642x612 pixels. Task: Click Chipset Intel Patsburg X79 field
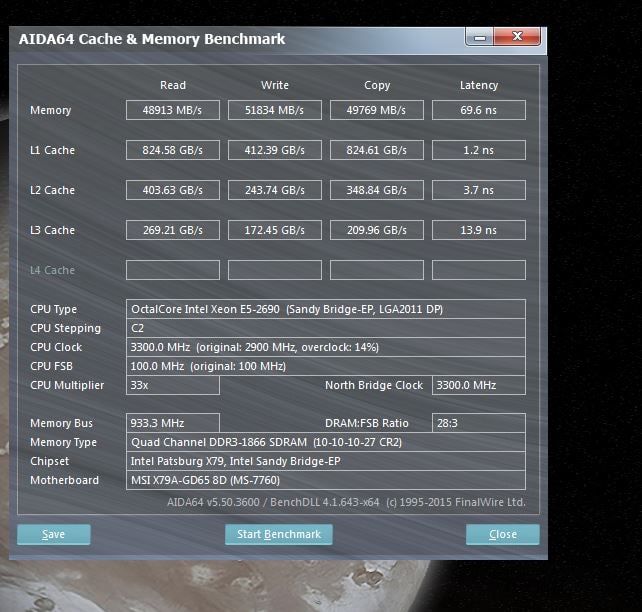pos(326,461)
